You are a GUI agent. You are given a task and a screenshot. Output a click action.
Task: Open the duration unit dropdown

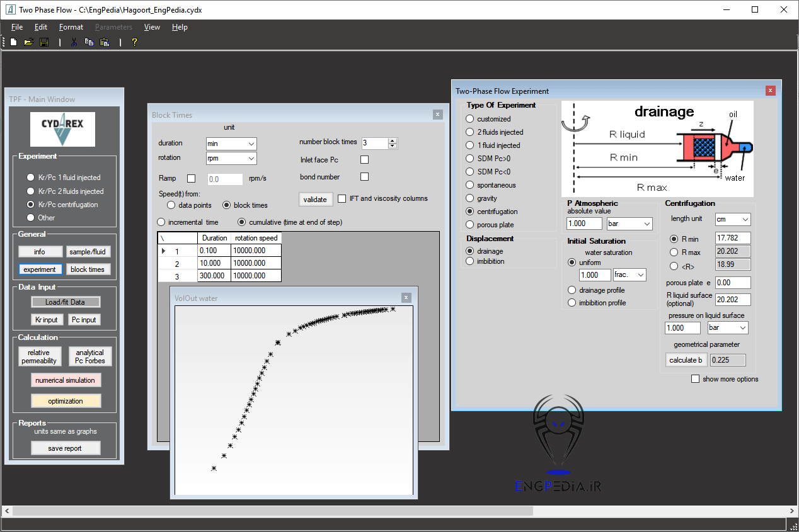[x=231, y=144]
